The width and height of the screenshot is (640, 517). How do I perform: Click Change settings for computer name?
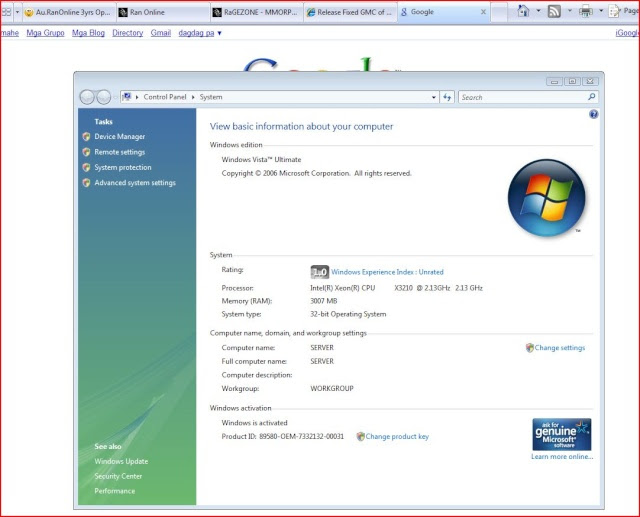click(560, 348)
